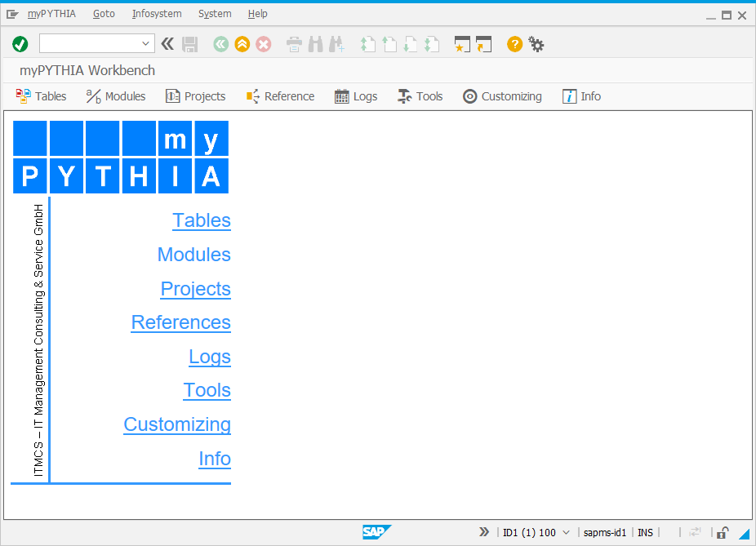
Task: Click Tools toolbar button
Action: point(420,96)
